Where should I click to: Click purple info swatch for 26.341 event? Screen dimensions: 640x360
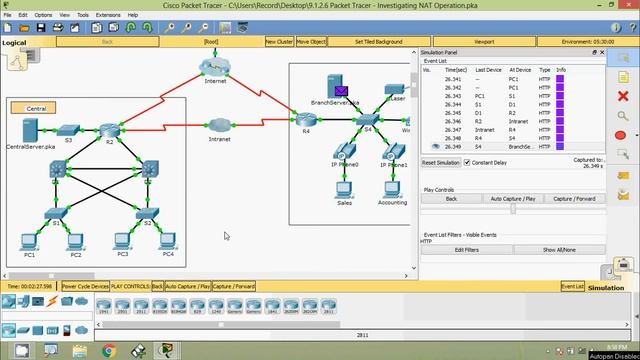[x=560, y=79]
